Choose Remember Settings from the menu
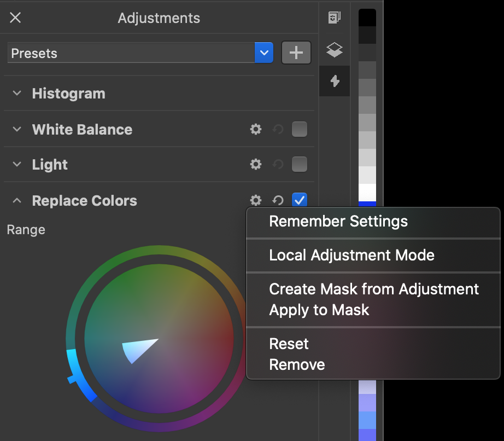The width and height of the screenshot is (504, 441). pyautogui.click(x=338, y=222)
